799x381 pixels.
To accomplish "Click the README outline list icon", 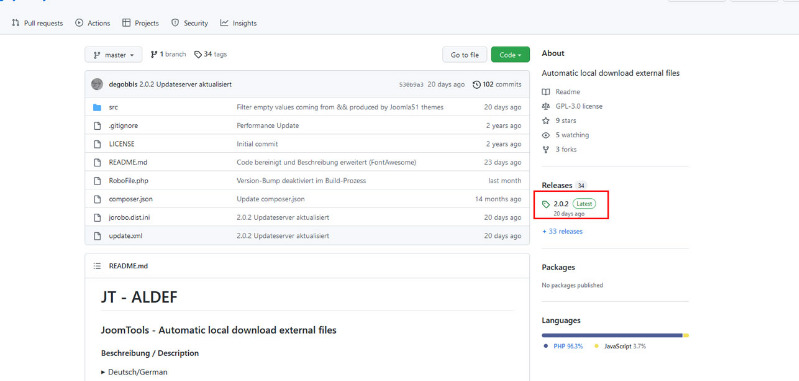I will coord(97,266).
